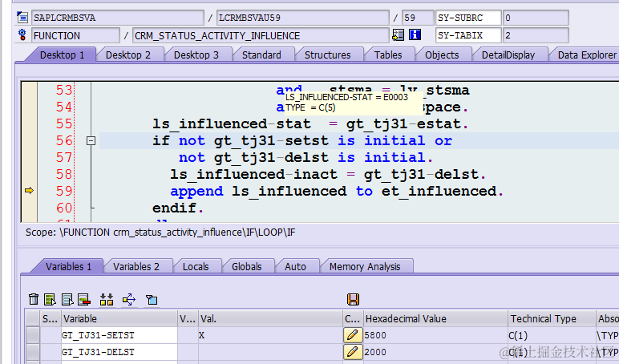Click the GT_TJ31-DELST variable name cell

click(119, 352)
